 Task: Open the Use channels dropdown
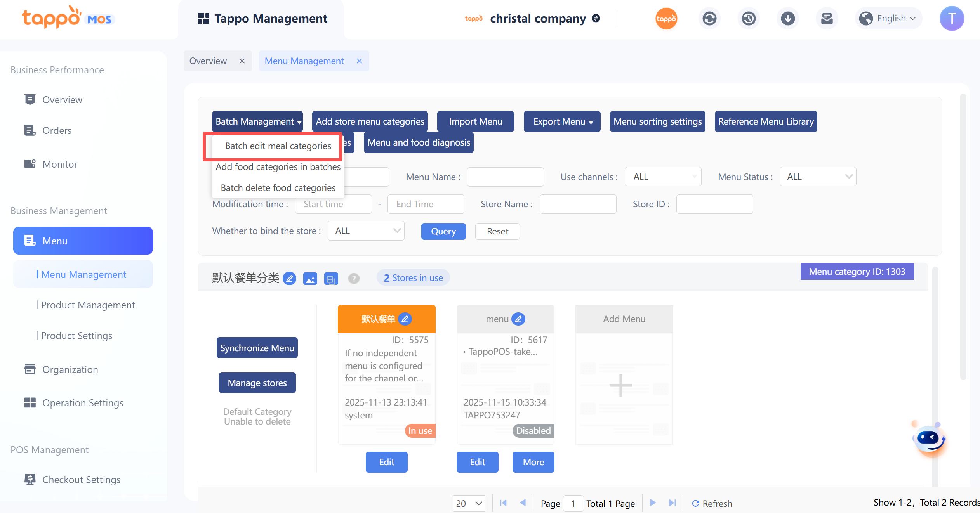[x=663, y=177]
